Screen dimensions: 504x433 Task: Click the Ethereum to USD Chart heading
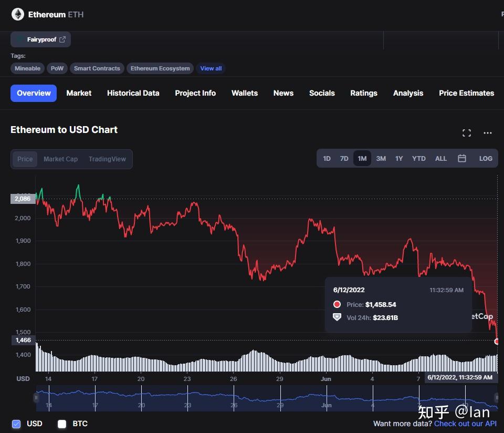pyautogui.click(x=64, y=130)
